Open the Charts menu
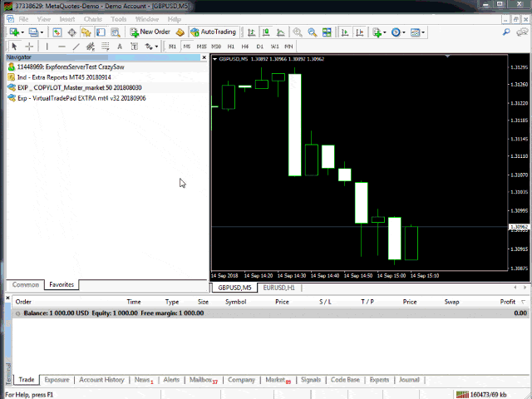 coord(93,18)
